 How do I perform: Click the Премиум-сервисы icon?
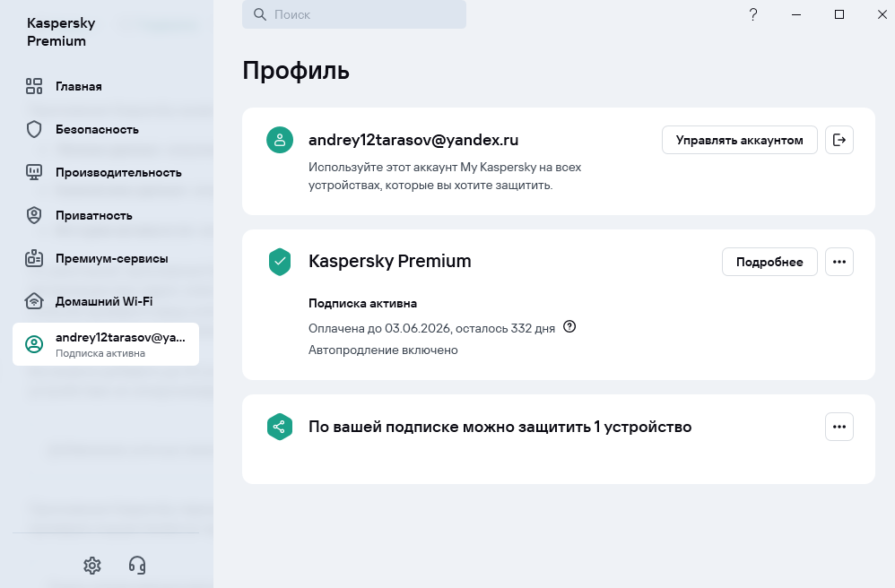coord(34,258)
